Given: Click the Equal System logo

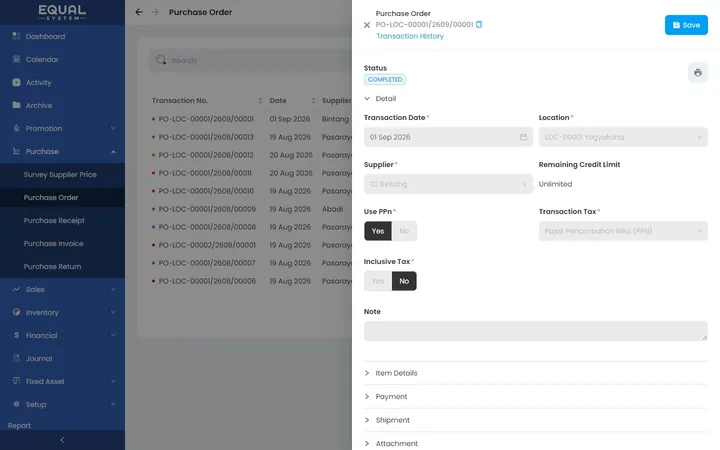Looking at the screenshot, I should click(62, 12).
